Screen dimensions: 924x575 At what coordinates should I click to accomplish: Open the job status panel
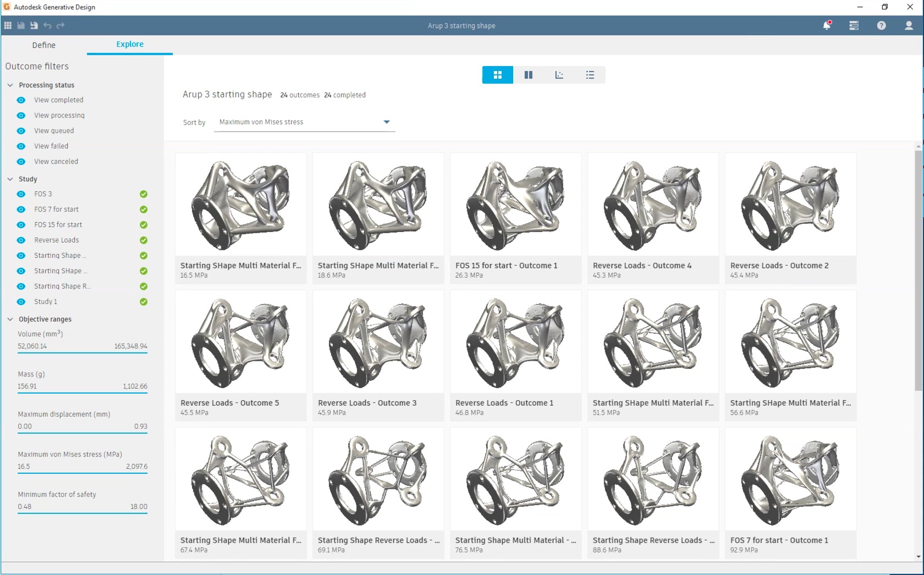[854, 25]
